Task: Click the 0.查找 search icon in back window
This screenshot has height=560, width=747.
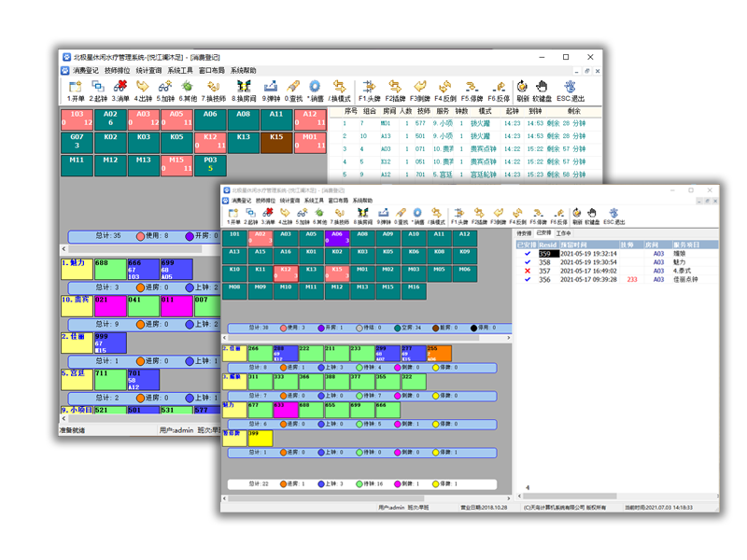Action: coord(295,90)
